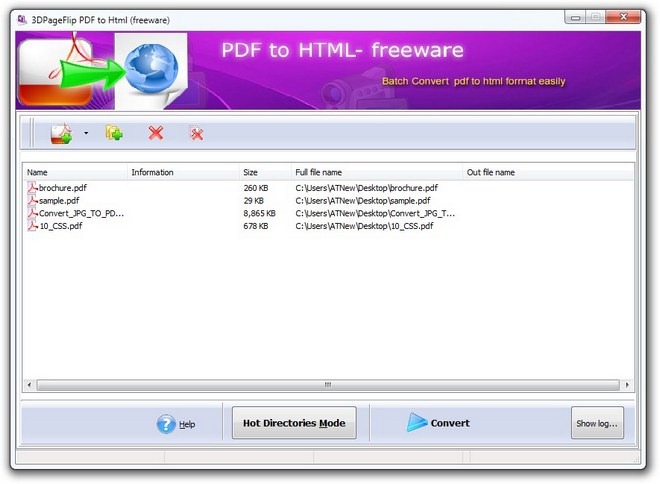Open the Add file dropdown arrow
This screenshot has height=484, width=660.
tap(86, 133)
